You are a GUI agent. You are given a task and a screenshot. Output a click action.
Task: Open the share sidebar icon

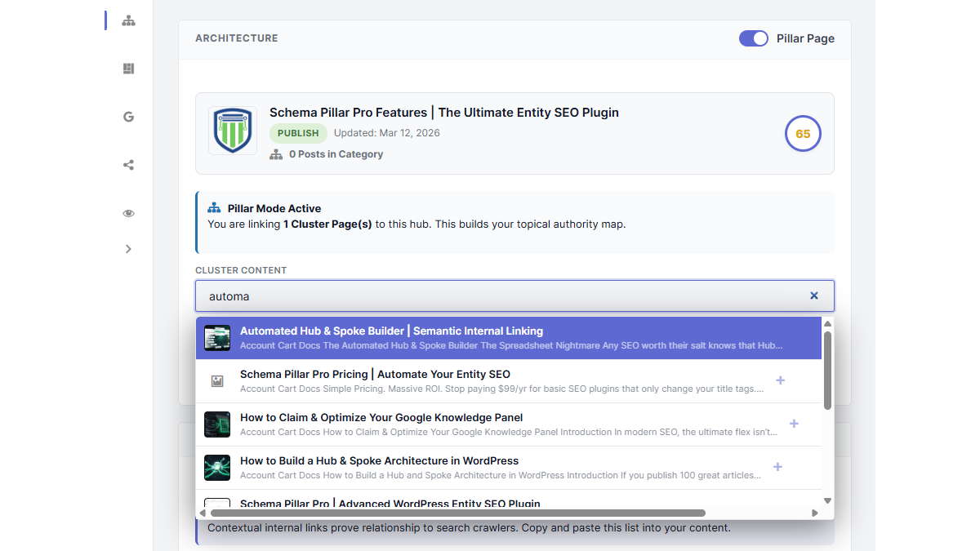pyautogui.click(x=128, y=165)
